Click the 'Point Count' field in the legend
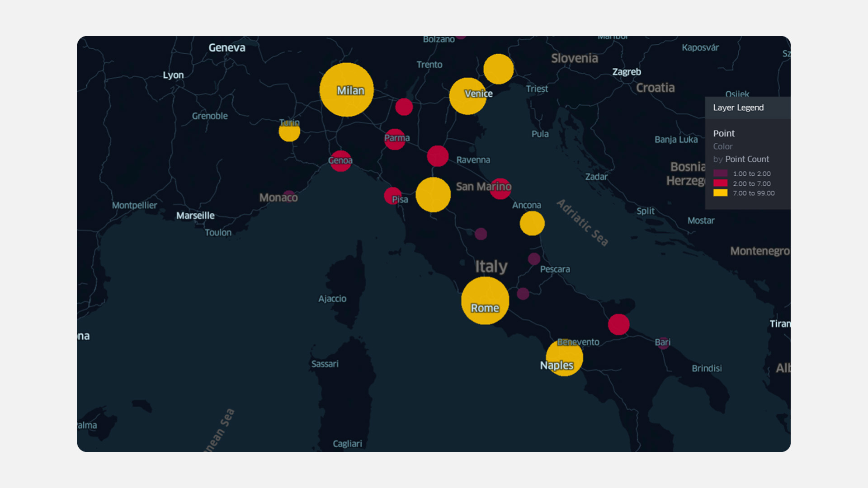 pos(746,159)
